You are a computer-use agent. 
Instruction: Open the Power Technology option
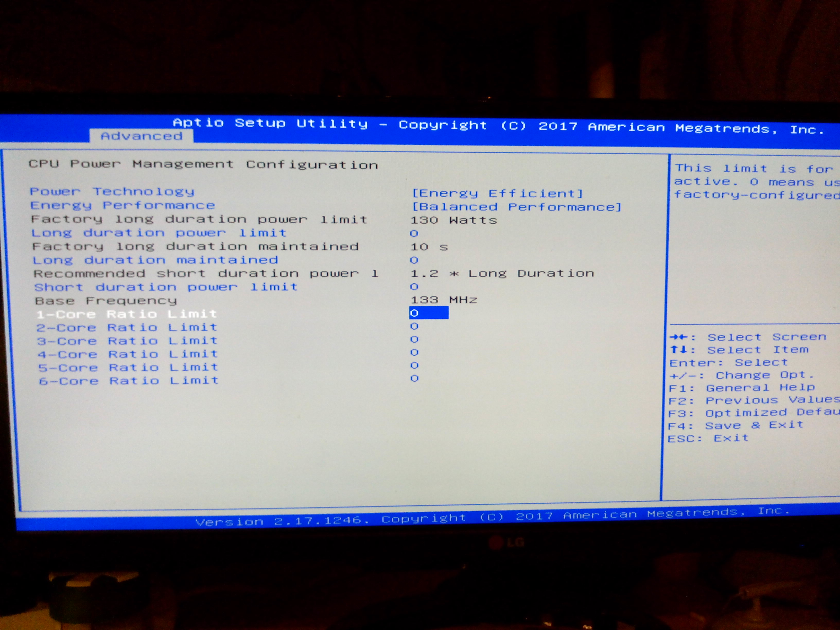click(x=112, y=191)
